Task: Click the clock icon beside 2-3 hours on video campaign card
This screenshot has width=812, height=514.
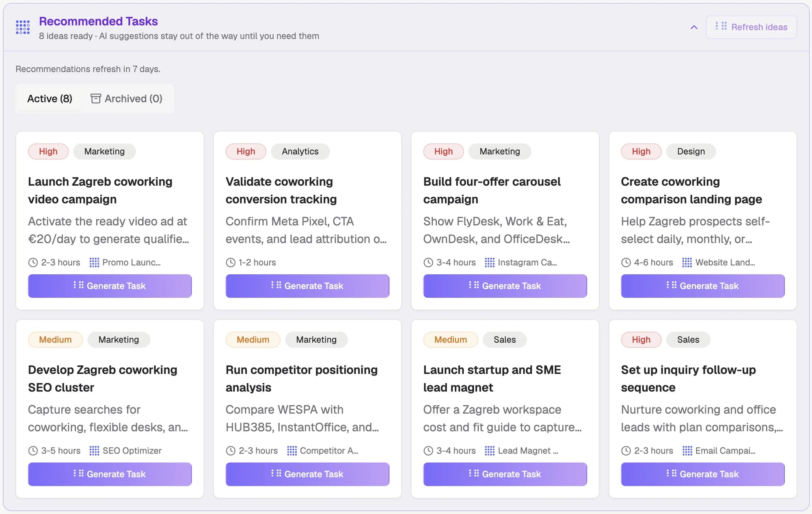Action: coord(33,262)
